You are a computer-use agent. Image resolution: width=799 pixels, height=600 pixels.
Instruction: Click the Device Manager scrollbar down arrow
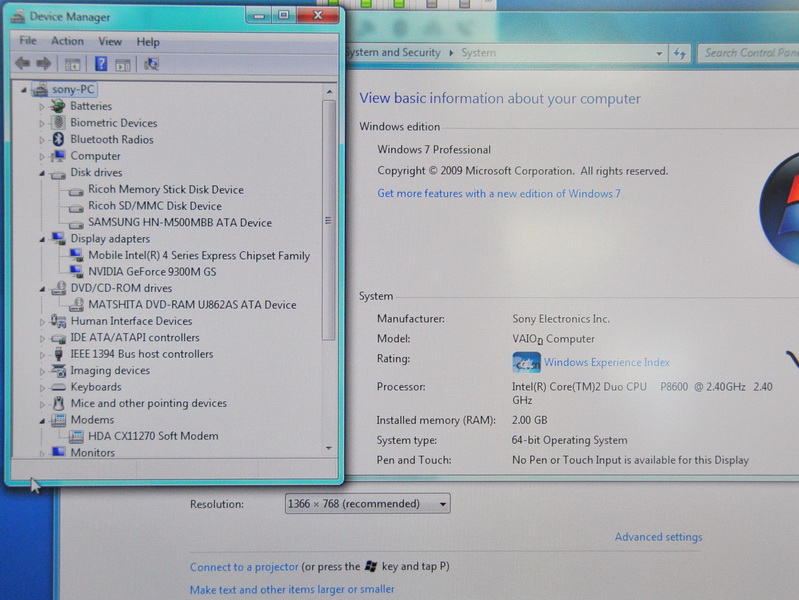click(x=329, y=448)
